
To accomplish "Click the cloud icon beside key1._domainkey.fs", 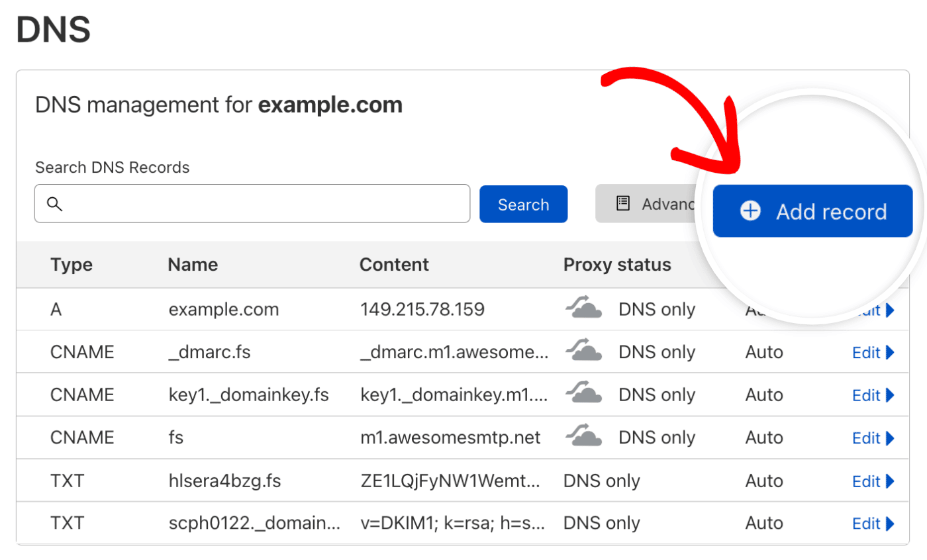I will [x=583, y=394].
